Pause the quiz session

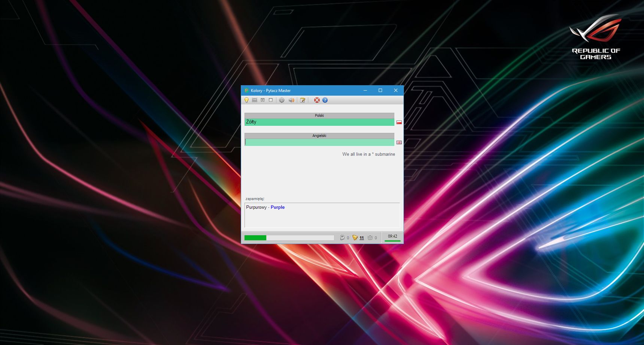[263, 100]
